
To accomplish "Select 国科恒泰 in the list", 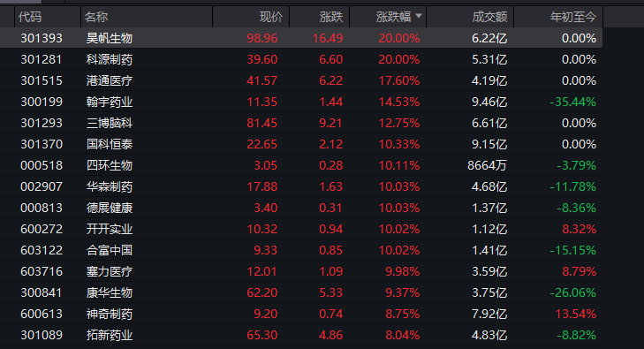I will (x=110, y=144).
